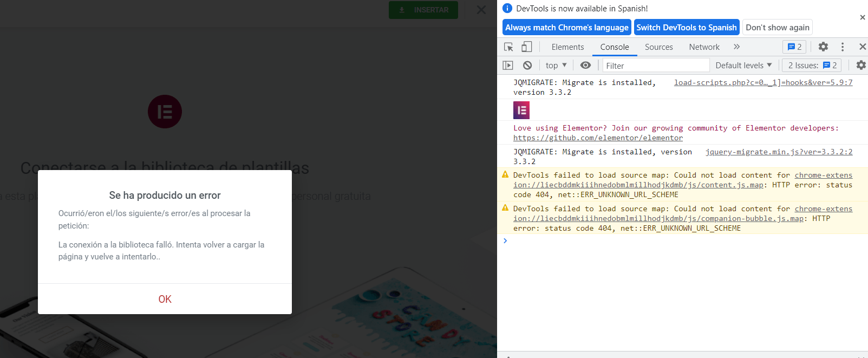868x358 pixels.
Task: Click 'Love using Elementor?' console message
Action: click(676, 128)
